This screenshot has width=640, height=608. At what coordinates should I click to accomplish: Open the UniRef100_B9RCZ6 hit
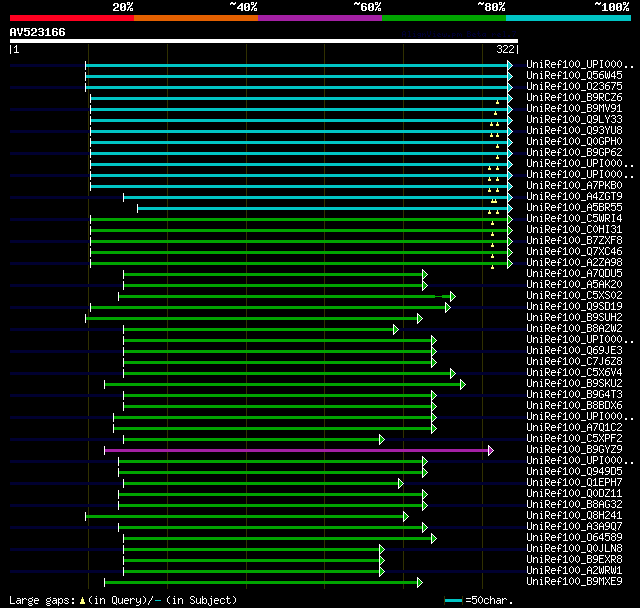tap(574, 98)
